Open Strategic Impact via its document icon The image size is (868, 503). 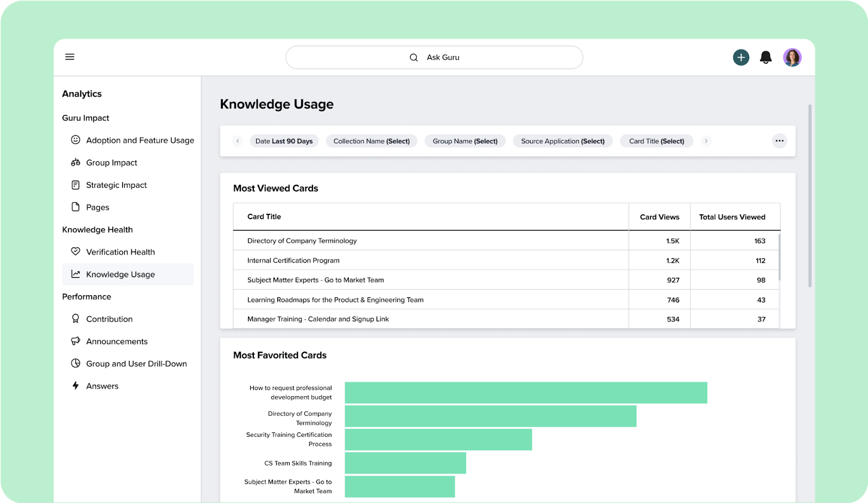tap(75, 184)
